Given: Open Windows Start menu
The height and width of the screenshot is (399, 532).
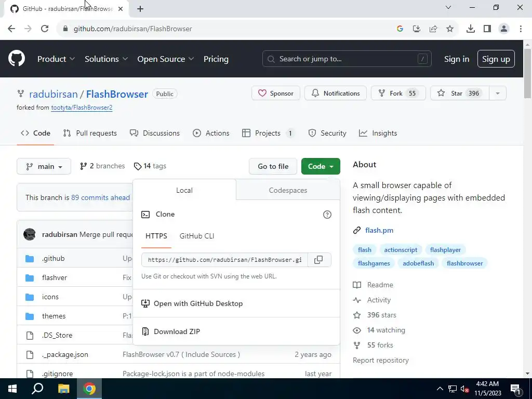Looking at the screenshot, I should [12, 389].
